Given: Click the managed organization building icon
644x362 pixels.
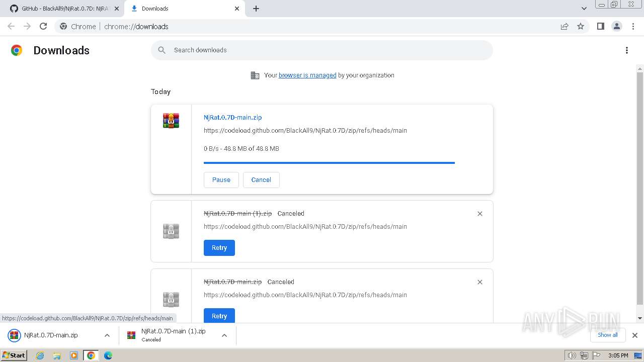Looking at the screenshot, I should tap(255, 75).
